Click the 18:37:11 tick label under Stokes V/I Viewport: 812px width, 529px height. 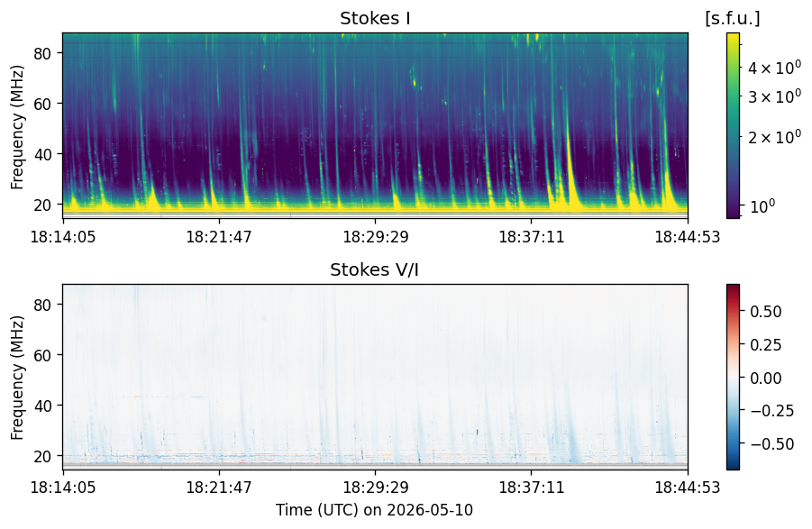pos(532,488)
